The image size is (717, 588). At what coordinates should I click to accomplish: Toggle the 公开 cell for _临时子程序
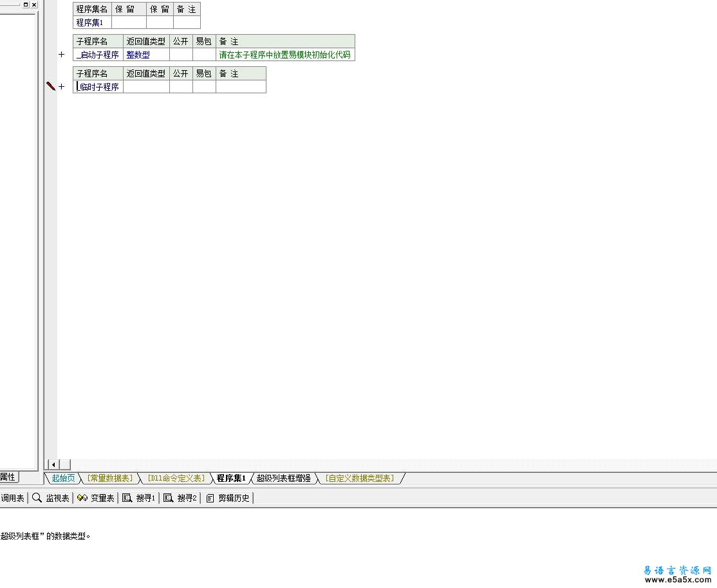pyautogui.click(x=181, y=86)
